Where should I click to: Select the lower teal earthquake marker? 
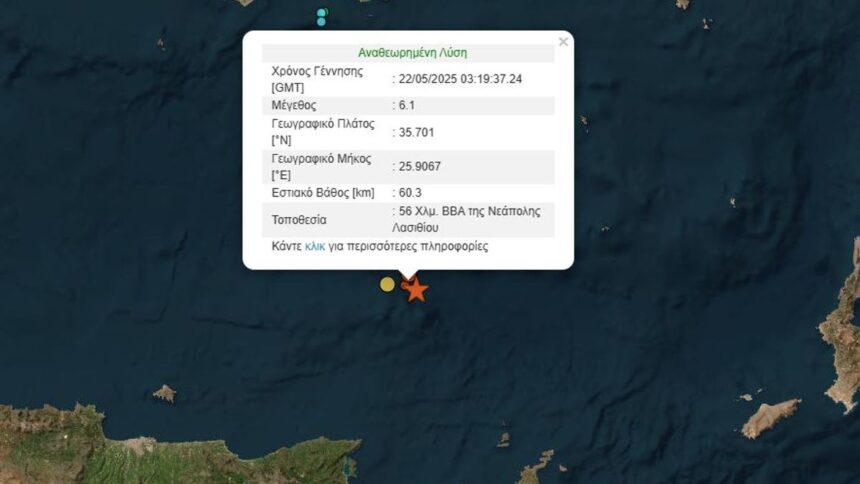point(321,22)
